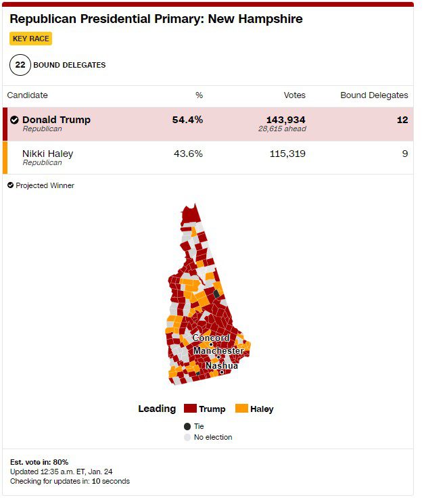Image resolution: width=424 pixels, height=504 pixels.
Task: Click the northernmost red region on map
Action: (192, 214)
